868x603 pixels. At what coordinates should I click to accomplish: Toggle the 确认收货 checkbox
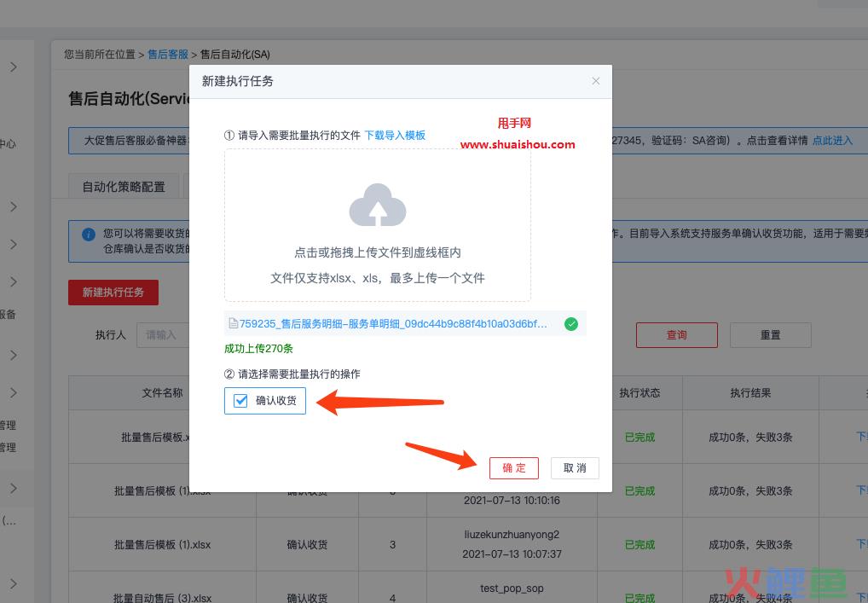click(241, 401)
